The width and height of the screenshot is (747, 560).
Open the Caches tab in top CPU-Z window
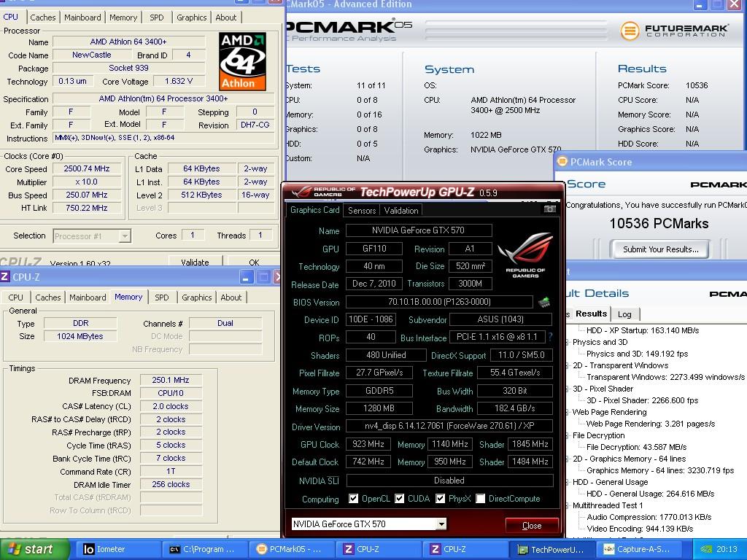(x=43, y=17)
